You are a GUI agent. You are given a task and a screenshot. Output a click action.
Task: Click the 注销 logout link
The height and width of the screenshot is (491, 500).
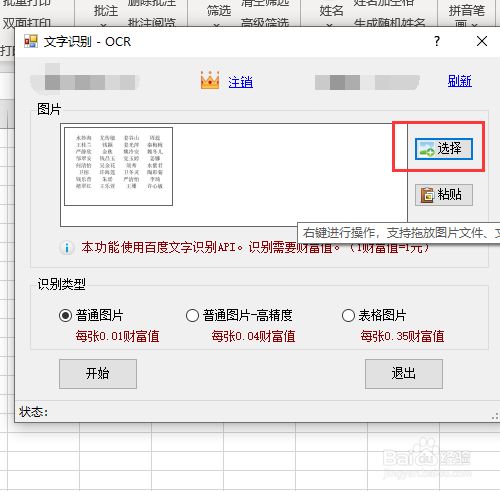(240, 82)
